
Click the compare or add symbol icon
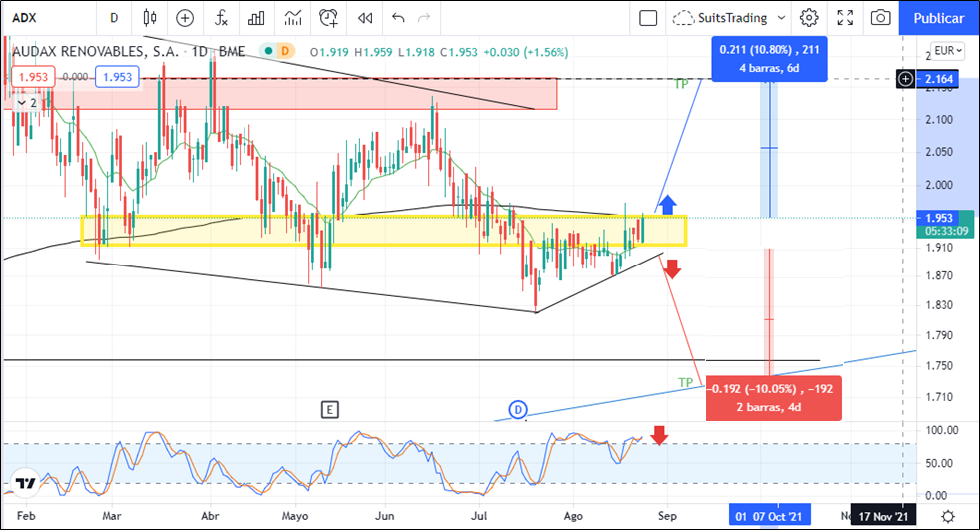point(185,18)
